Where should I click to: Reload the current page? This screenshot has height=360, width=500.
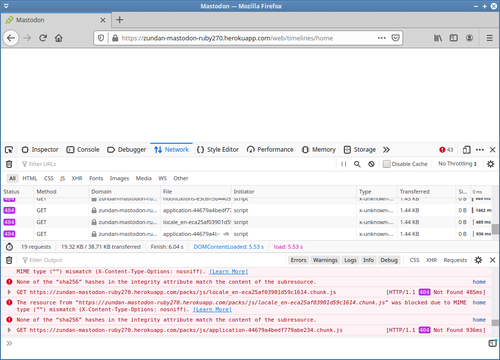[43, 38]
